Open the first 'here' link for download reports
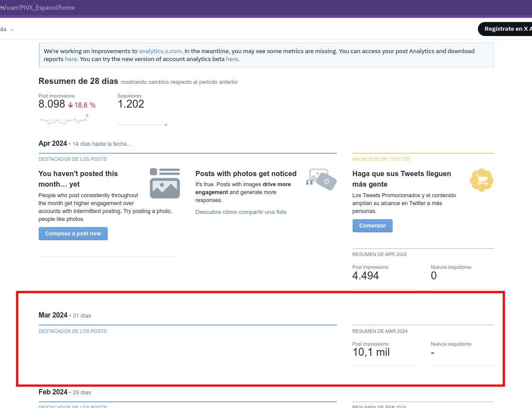This screenshot has width=532, height=408. [71, 59]
